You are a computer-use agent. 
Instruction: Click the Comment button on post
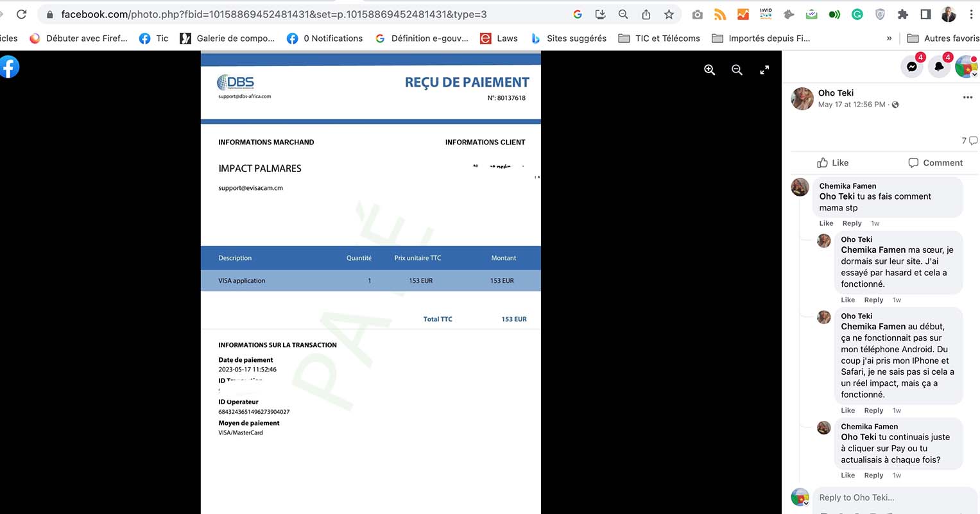click(935, 163)
